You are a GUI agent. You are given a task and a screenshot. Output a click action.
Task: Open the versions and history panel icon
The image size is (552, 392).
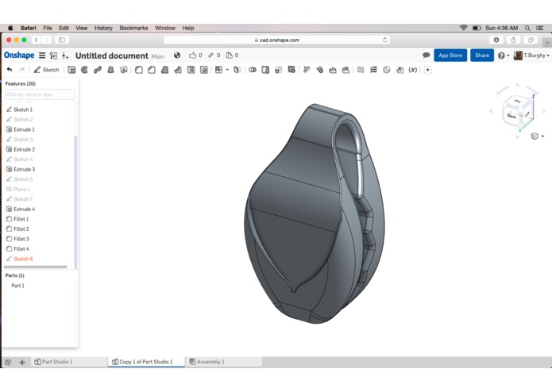click(x=53, y=56)
